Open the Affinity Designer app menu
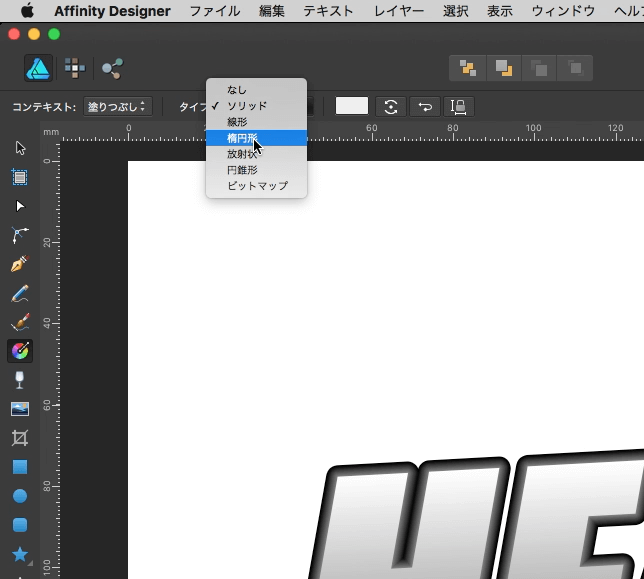Screen dimensions: 644x579 [x=112, y=11]
